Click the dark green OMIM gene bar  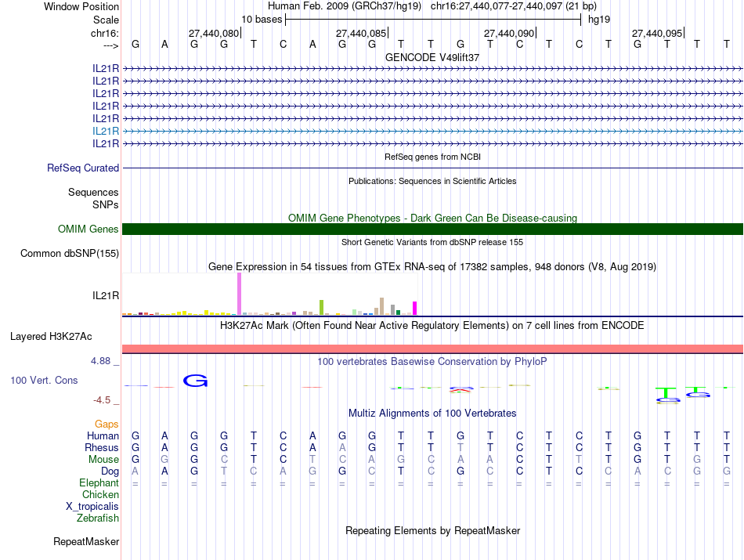click(432, 229)
